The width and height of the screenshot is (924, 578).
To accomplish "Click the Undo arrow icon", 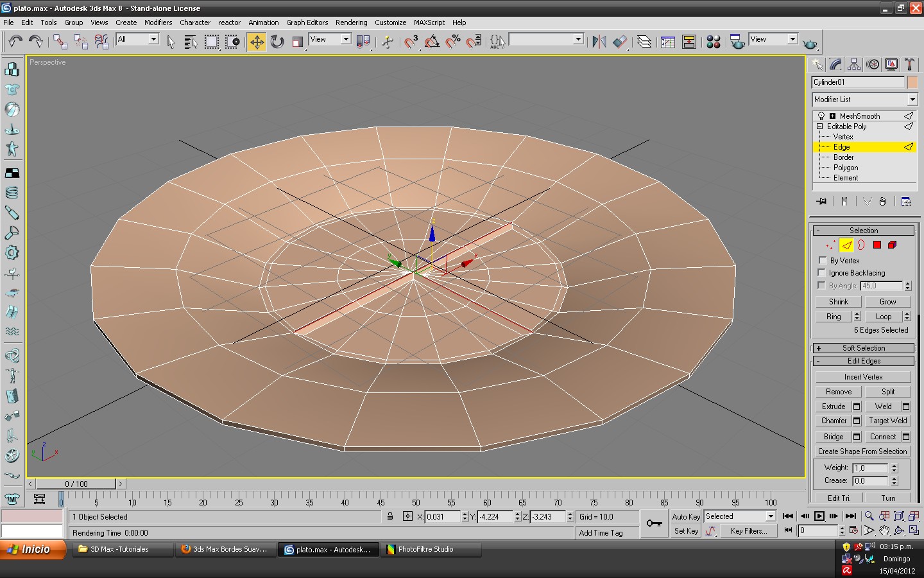I will [x=15, y=42].
